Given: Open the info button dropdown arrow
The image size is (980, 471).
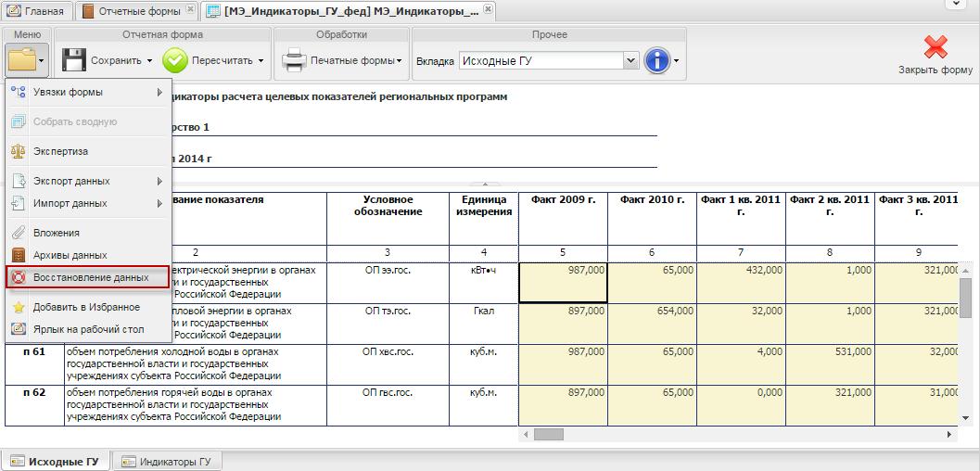Looking at the screenshot, I should click(x=676, y=61).
